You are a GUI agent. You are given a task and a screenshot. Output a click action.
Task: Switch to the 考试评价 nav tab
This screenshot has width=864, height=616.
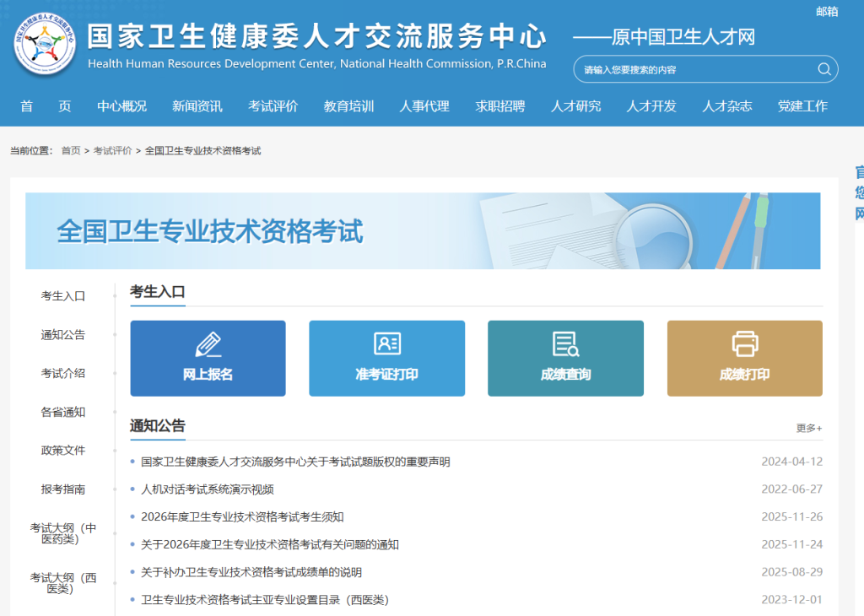(273, 106)
